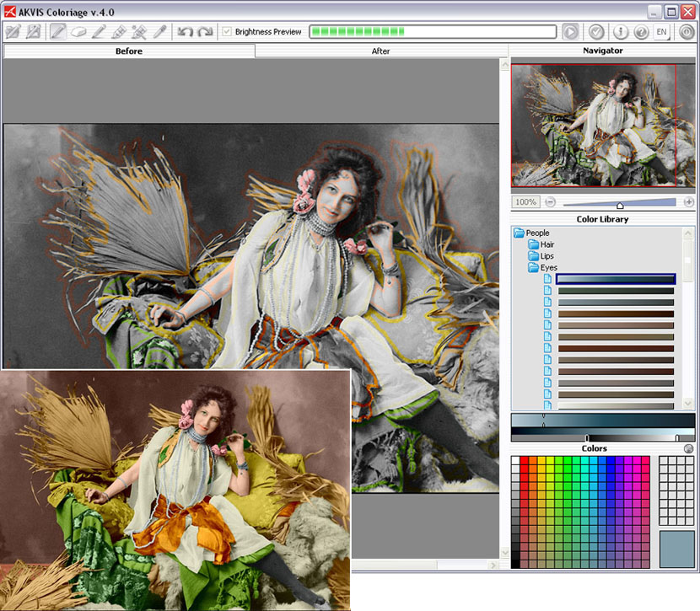Click the zoom in plus button

688,202
